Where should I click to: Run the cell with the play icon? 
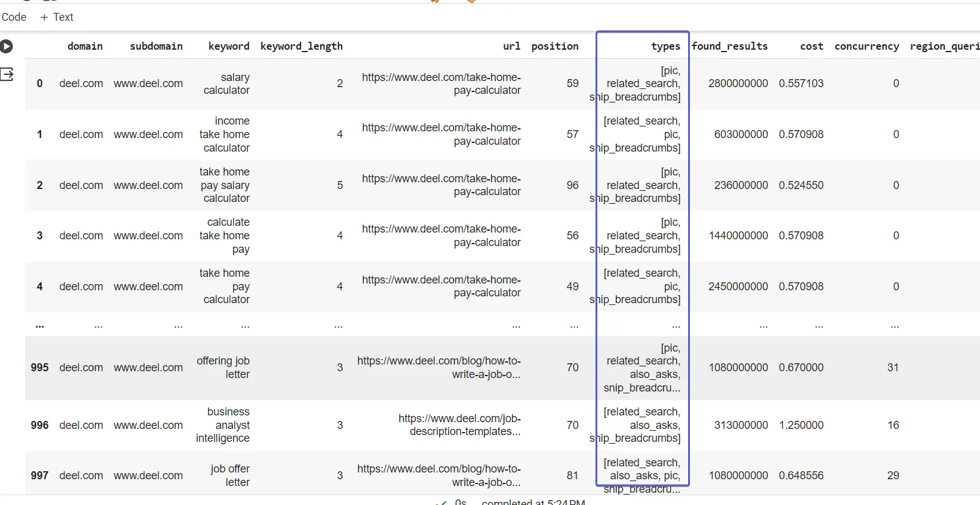pyautogui.click(x=6, y=46)
